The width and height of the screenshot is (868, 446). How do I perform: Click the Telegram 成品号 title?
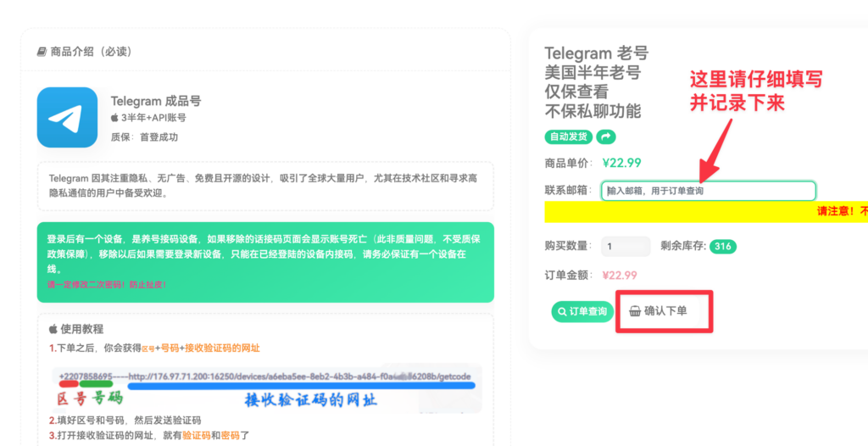point(156,102)
